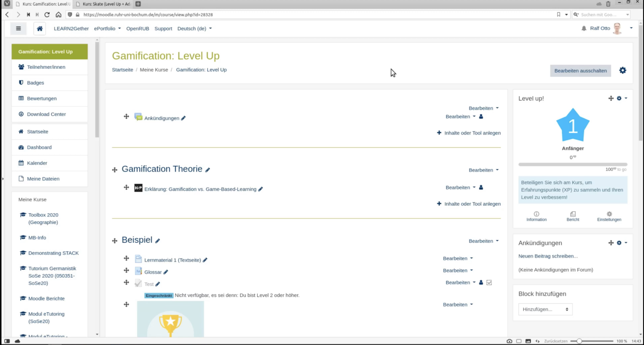The width and height of the screenshot is (644, 345).
Task: Click the trophy image thumbnail in Beispiel
Action: (170, 319)
